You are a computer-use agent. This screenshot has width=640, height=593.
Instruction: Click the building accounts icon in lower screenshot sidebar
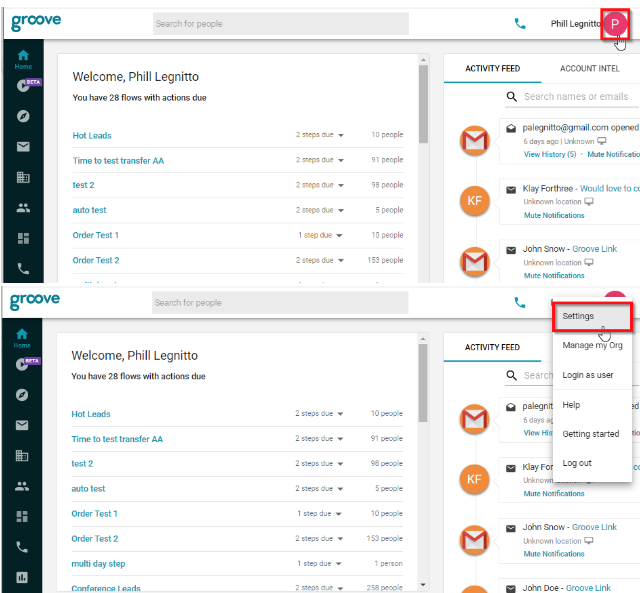(x=22, y=455)
